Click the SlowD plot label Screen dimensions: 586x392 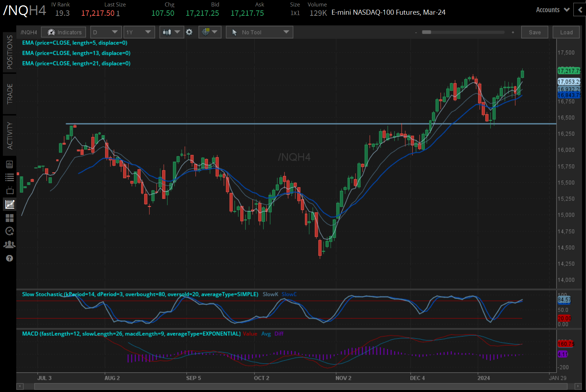pos(289,294)
